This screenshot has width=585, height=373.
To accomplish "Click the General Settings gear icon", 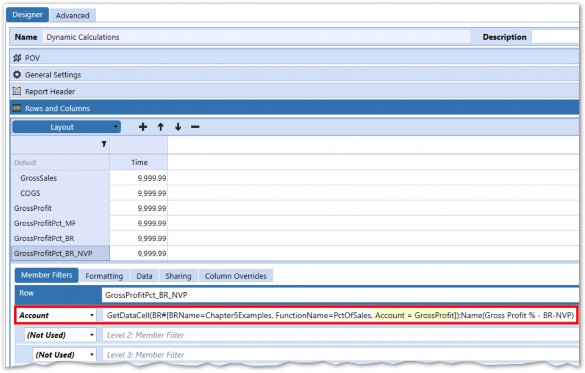I will coord(17,75).
